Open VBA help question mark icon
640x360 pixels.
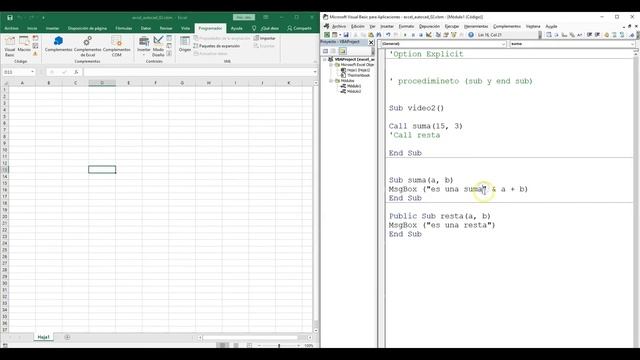471,35
